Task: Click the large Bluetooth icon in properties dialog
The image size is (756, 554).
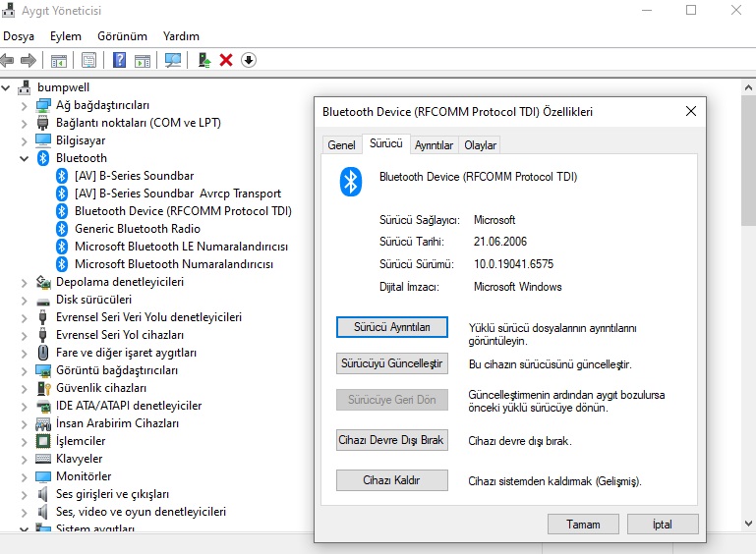Action: (x=351, y=182)
